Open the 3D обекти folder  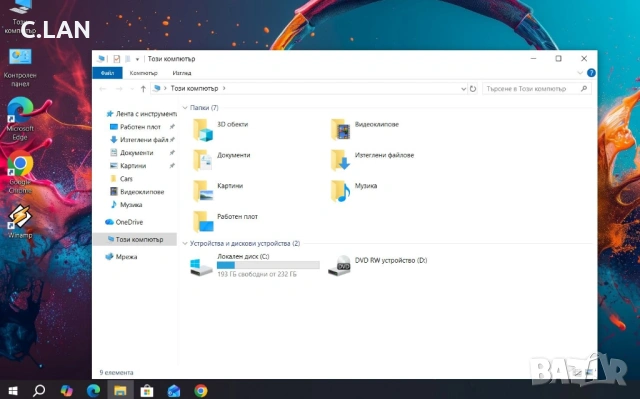(x=220, y=130)
